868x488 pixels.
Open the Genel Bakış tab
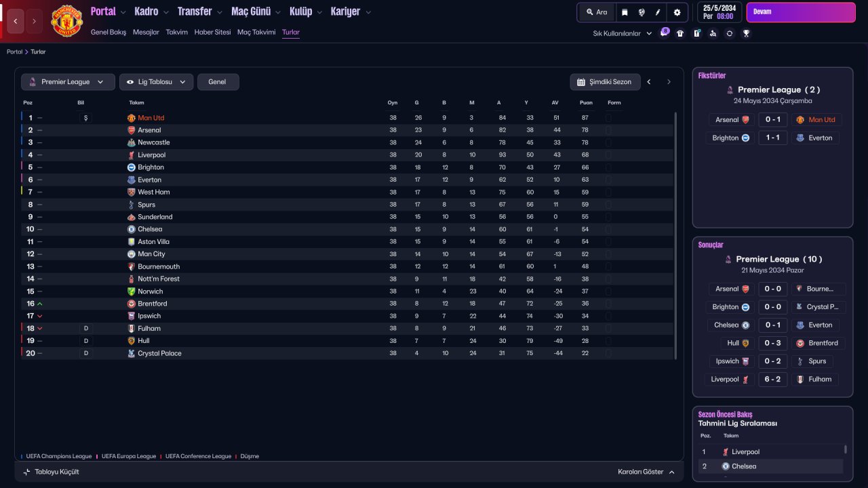(x=108, y=32)
